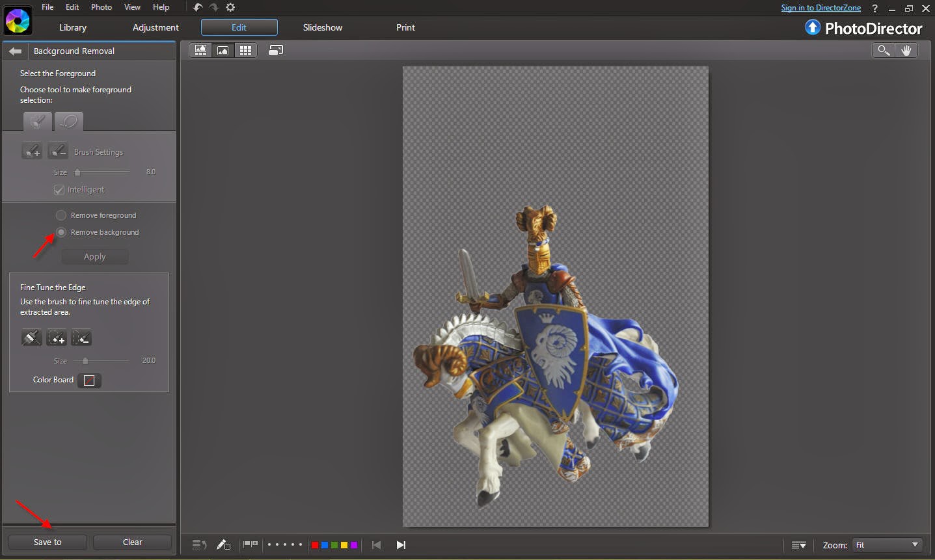Switch to the Slideshow module
The height and width of the screenshot is (560, 935).
coord(323,27)
